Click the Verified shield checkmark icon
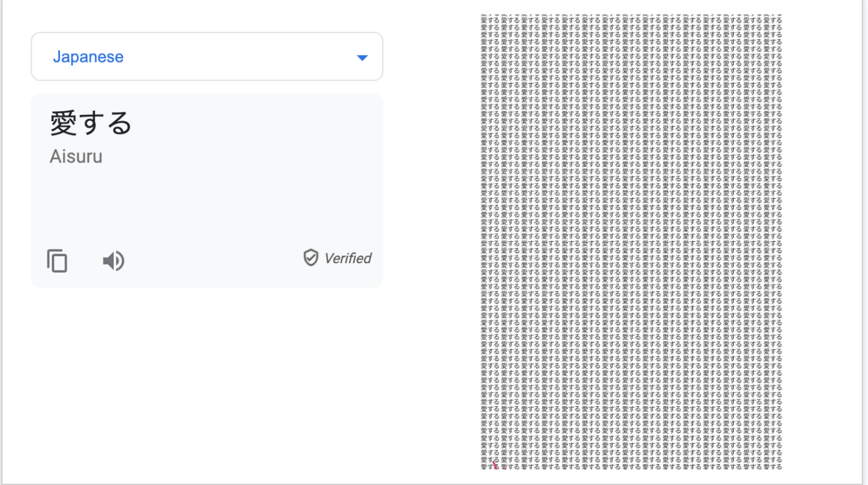Viewport: 868px width, 485px height. click(x=310, y=257)
